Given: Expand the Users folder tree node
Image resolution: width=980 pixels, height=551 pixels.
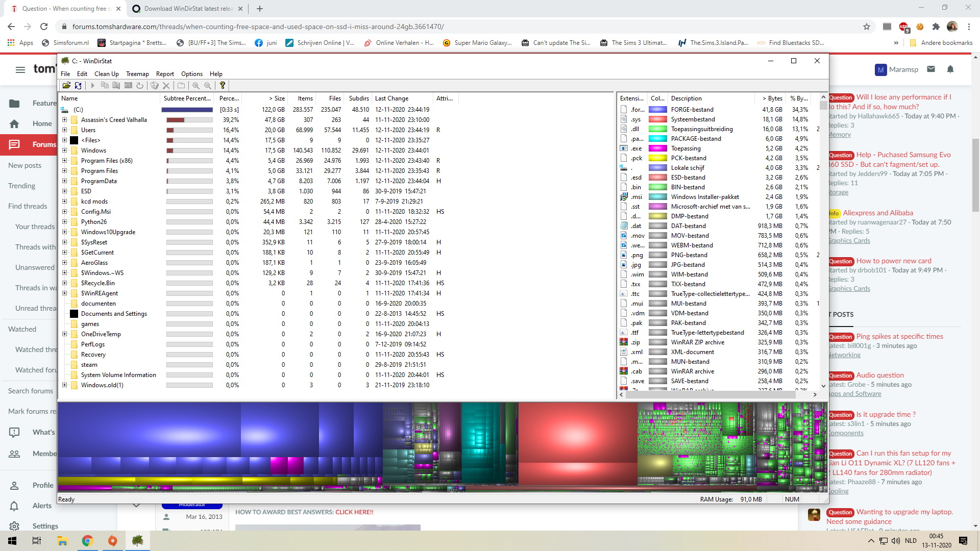Looking at the screenshot, I should (x=64, y=130).
